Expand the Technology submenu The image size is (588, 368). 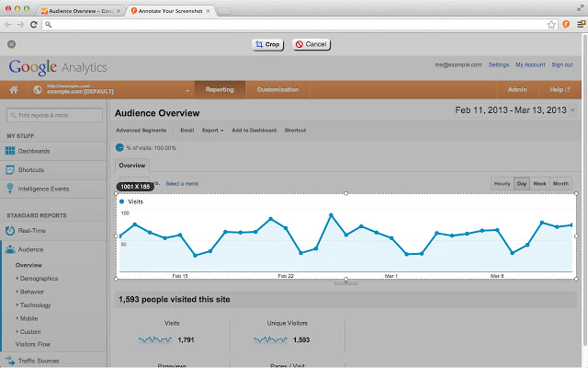coord(35,305)
